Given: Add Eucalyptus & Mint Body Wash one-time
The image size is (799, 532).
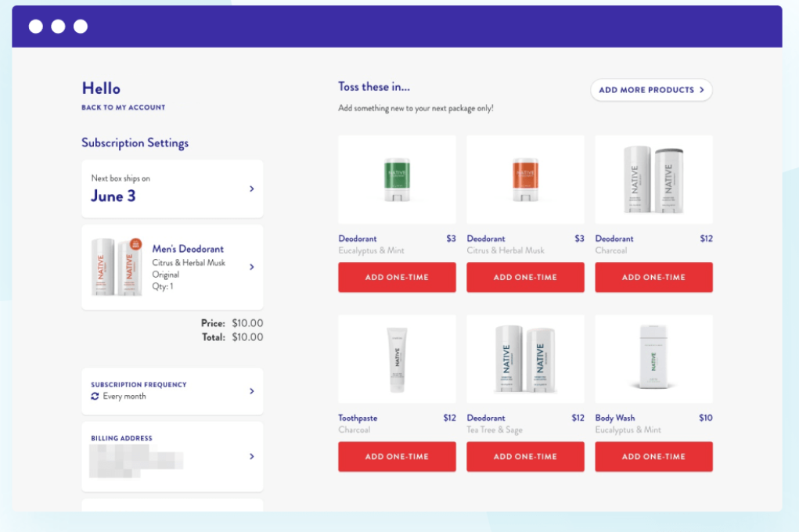Looking at the screenshot, I should coord(653,457).
